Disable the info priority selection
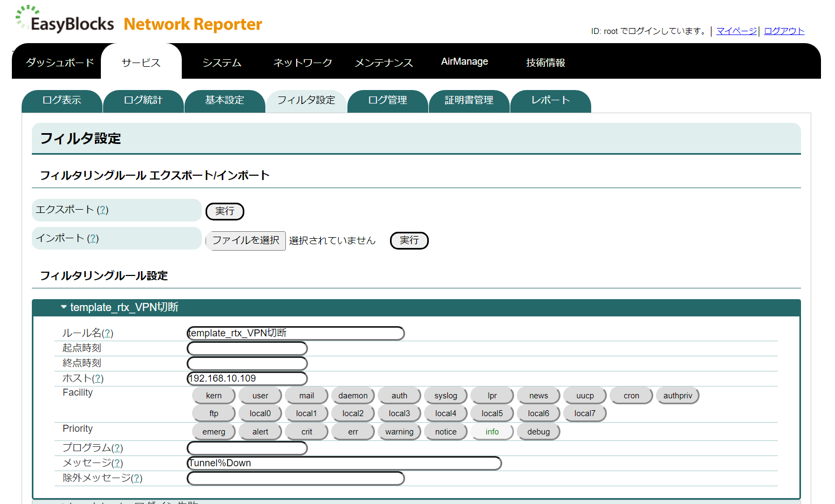The height and width of the screenshot is (504, 835). coord(492,431)
